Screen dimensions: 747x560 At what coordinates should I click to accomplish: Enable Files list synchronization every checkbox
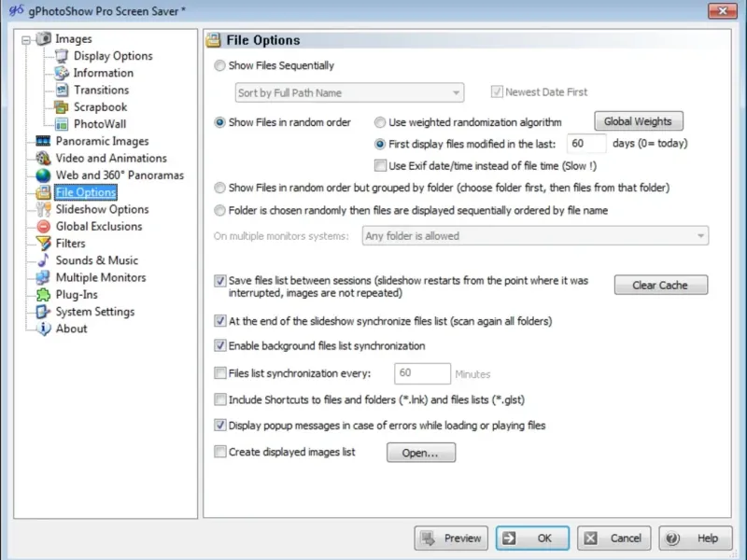(x=220, y=372)
